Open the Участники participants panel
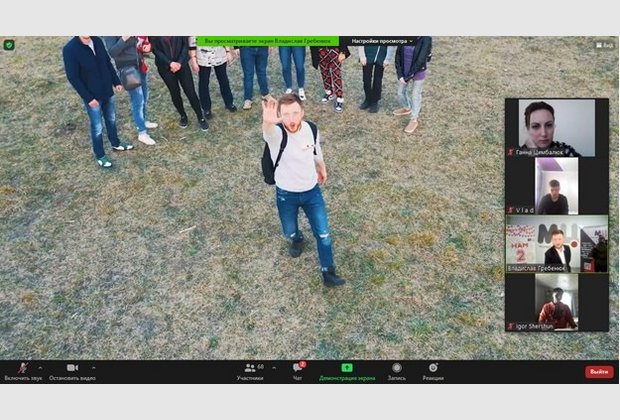This screenshot has height=420, width=620. 250,372
